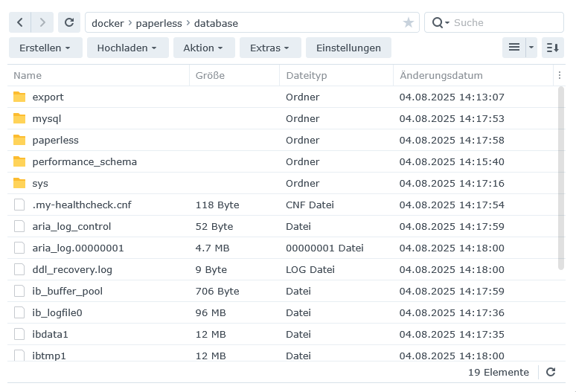Click the ibtmp1 file icon
The width and height of the screenshot is (576, 392).
pyautogui.click(x=19, y=356)
